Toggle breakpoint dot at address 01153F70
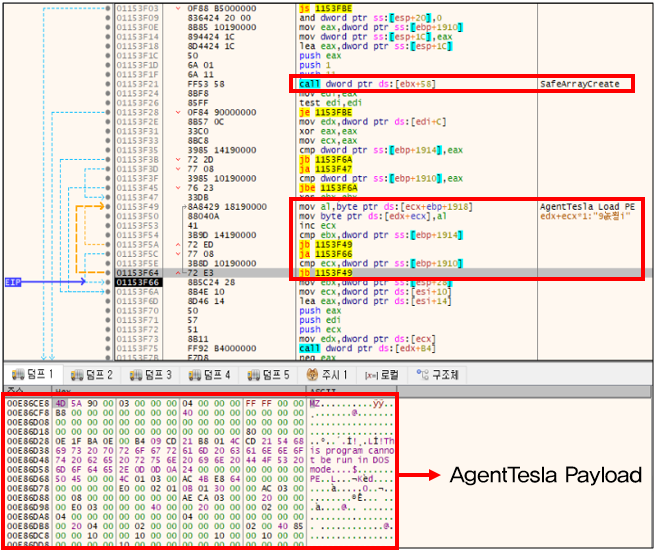 (x=108, y=310)
